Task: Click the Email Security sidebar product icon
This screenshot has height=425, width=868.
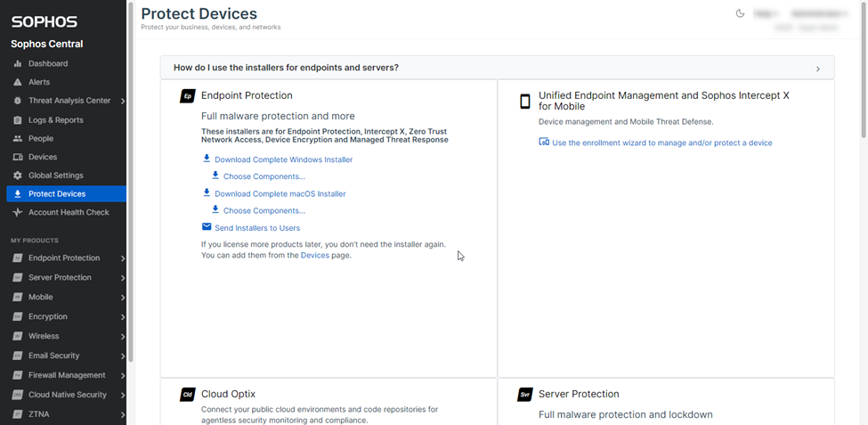Action: (18, 356)
